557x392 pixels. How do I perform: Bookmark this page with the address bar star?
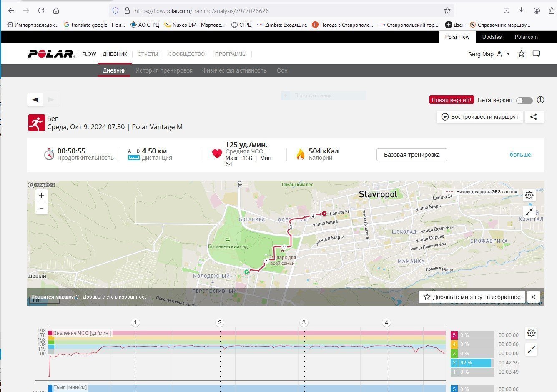[447, 10]
